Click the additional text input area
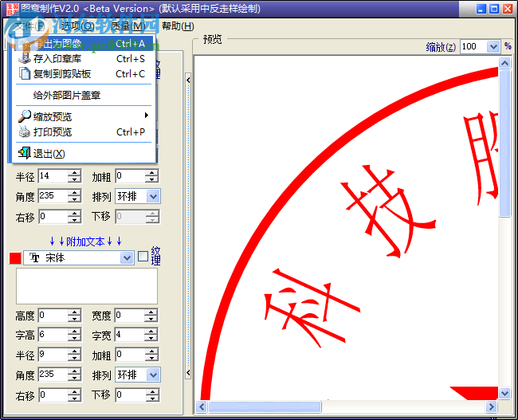This screenshot has width=518, height=420. click(x=87, y=286)
